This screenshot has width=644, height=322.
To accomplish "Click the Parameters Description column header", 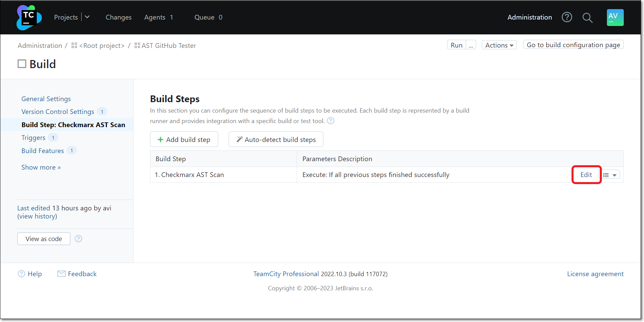I will 337,159.
